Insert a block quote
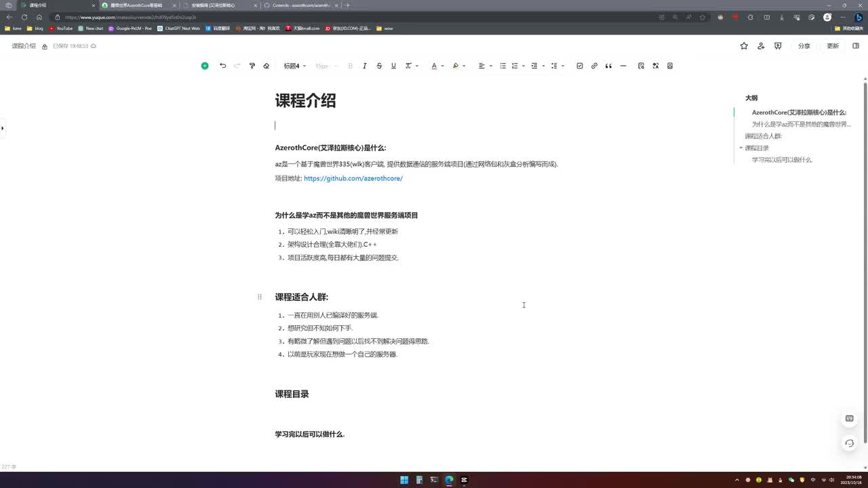 [x=608, y=66]
